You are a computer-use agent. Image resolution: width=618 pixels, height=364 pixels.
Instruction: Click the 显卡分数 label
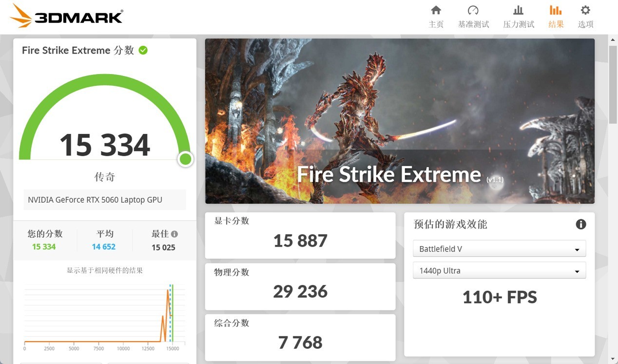232,221
